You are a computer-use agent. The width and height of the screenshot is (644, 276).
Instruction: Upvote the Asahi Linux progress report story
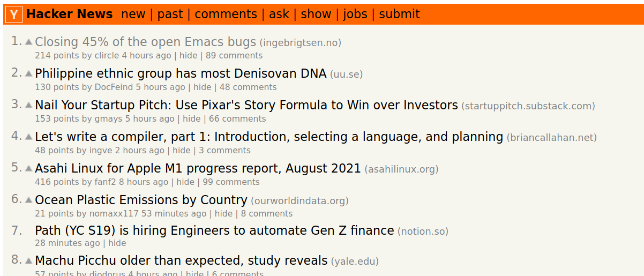[x=29, y=168]
